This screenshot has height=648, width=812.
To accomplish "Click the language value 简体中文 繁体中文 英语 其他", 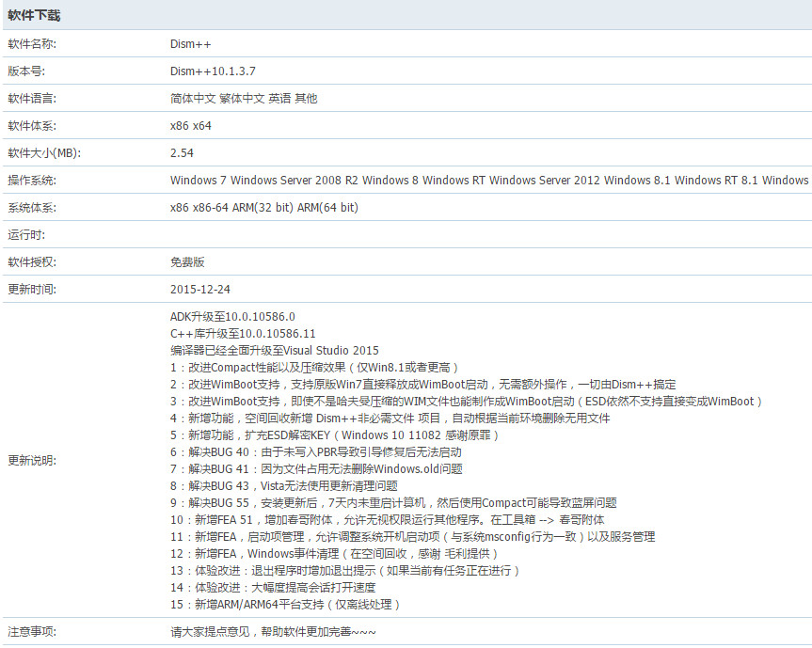I will [244, 99].
